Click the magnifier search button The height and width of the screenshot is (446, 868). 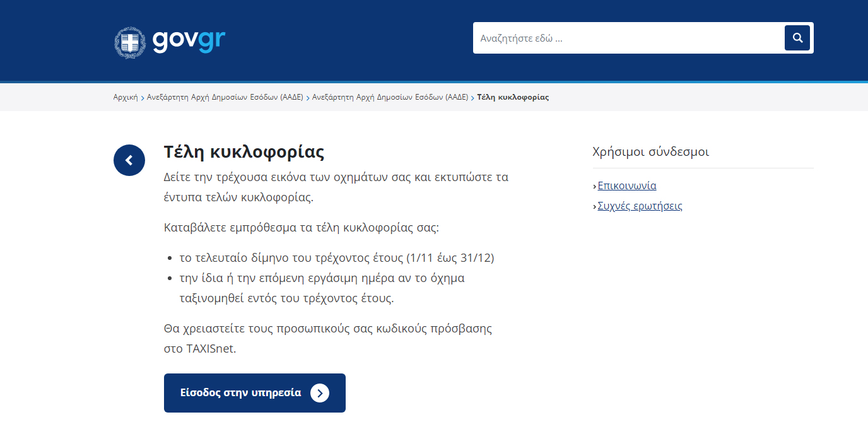tap(797, 38)
